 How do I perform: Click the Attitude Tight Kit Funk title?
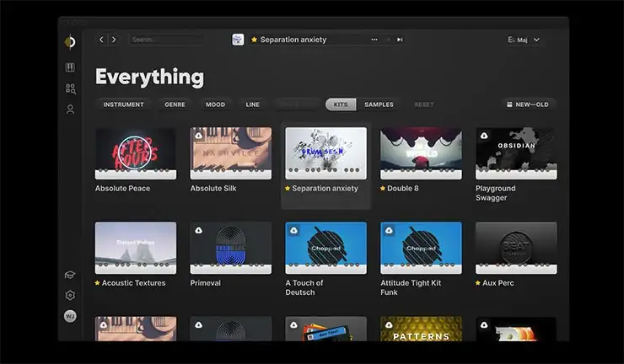coord(411,287)
